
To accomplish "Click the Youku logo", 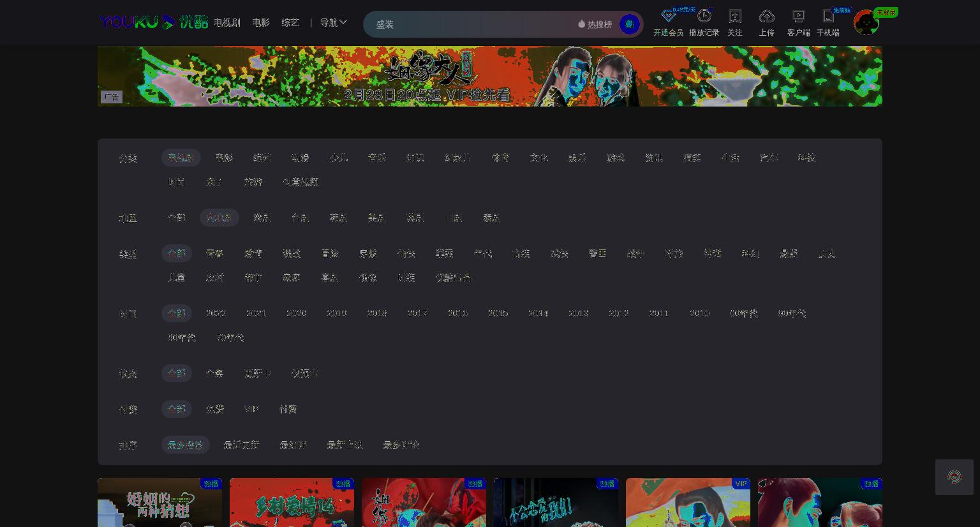I will point(154,22).
